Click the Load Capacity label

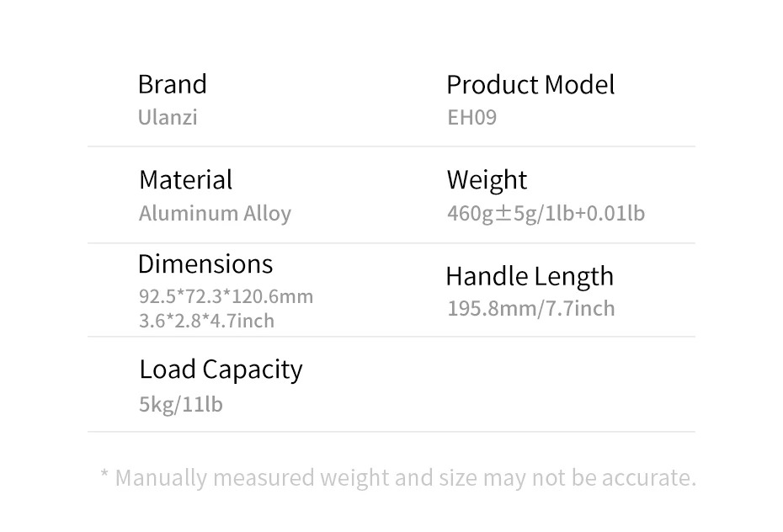(221, 369)
